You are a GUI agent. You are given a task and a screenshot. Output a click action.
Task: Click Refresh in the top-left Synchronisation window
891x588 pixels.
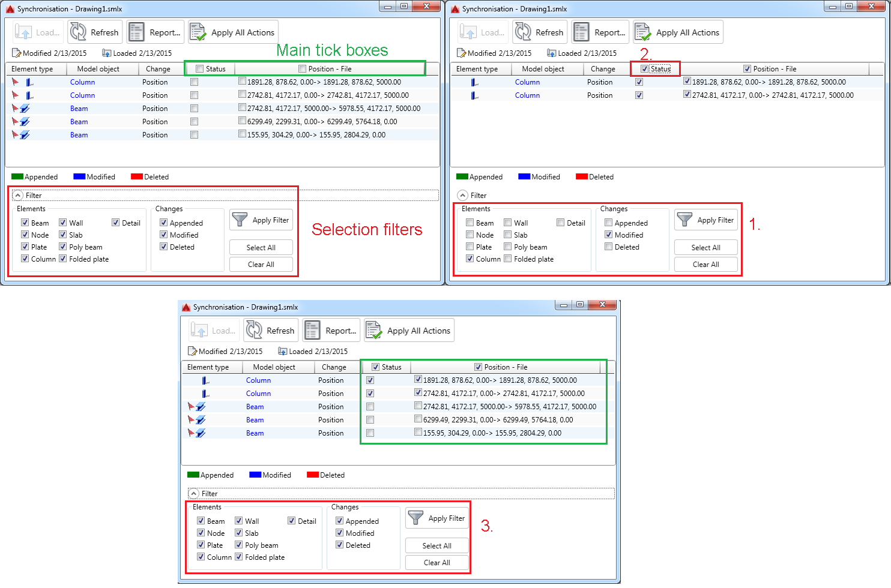[94, 32]
